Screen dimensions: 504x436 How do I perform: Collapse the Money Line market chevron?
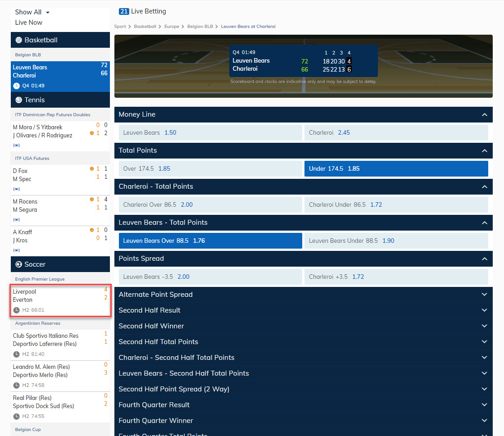pos(485,114)
